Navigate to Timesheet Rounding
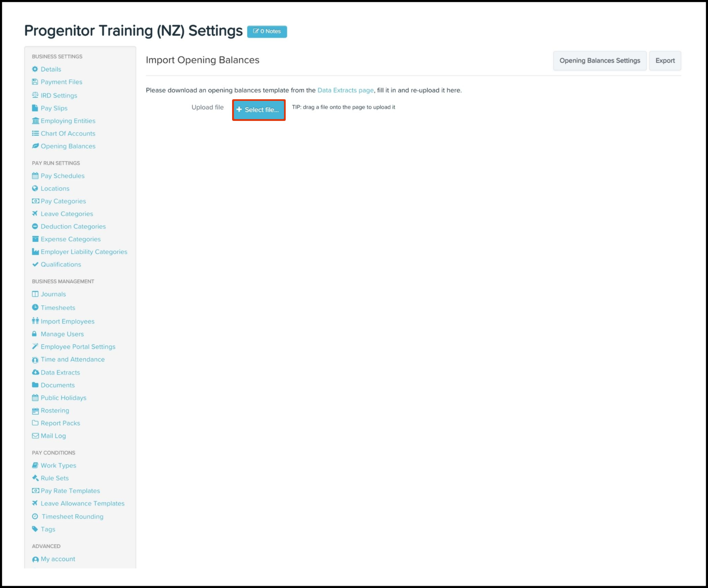 point(72,516)
